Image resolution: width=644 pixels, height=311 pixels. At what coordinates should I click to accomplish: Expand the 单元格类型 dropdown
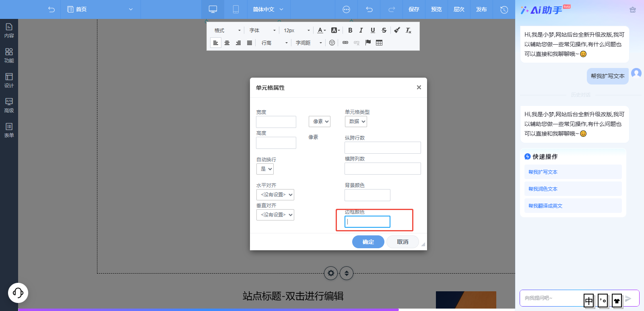[x=356, y=122]
